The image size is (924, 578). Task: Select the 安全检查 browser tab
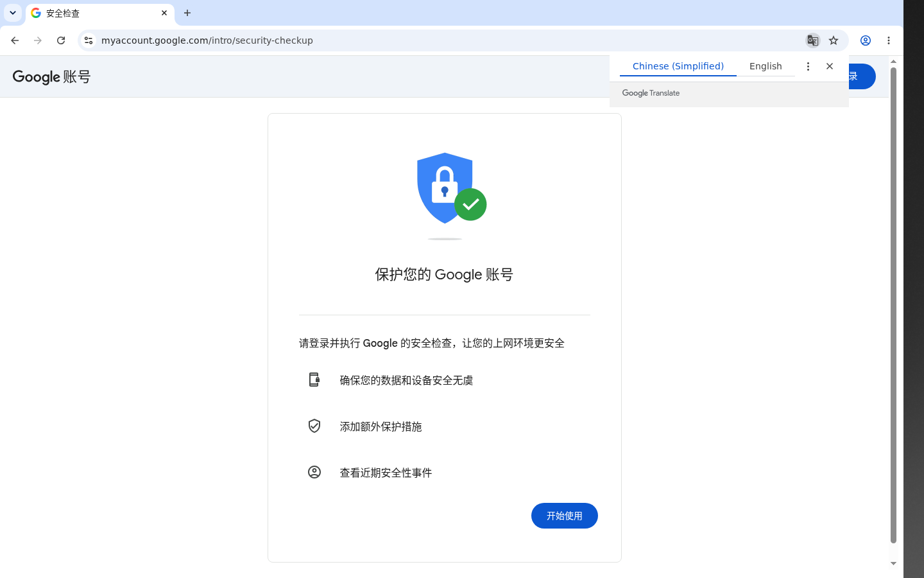click(100, 13)
